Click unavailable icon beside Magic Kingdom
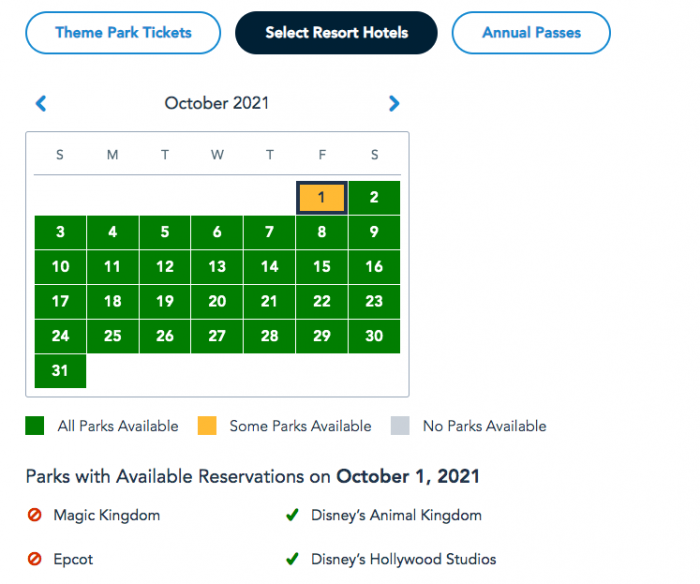This screenshot has width=700, height=584. pyautogui.click(x=35, y=516)
